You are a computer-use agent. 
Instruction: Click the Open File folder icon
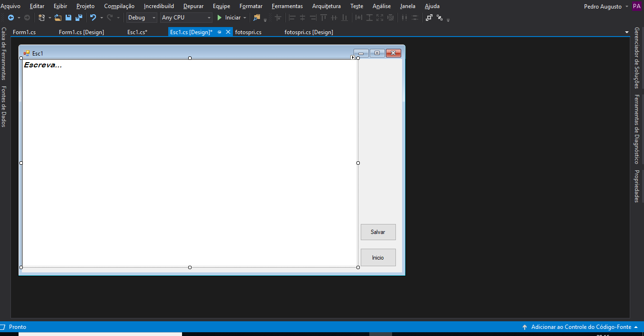point(58,18)
